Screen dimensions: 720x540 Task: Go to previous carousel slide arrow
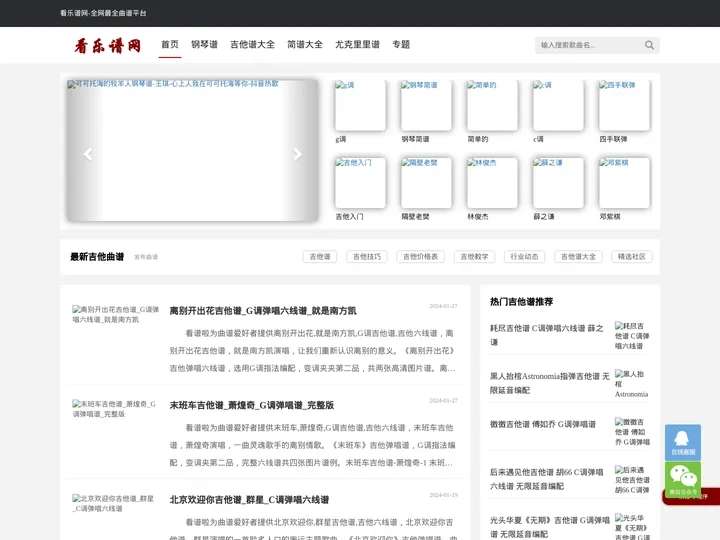click(x=88, y=154)
